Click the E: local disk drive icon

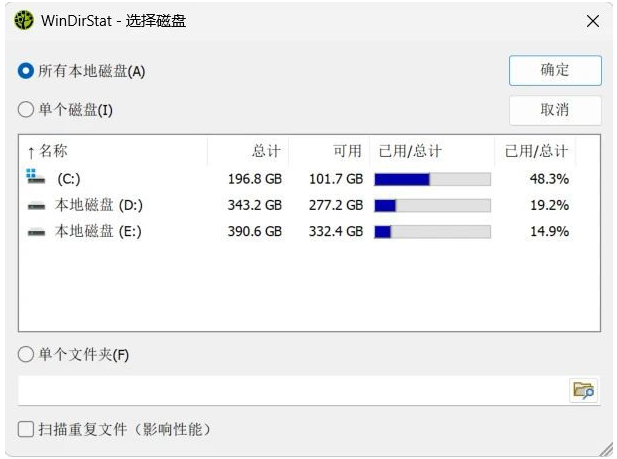[x=36, y=231]
